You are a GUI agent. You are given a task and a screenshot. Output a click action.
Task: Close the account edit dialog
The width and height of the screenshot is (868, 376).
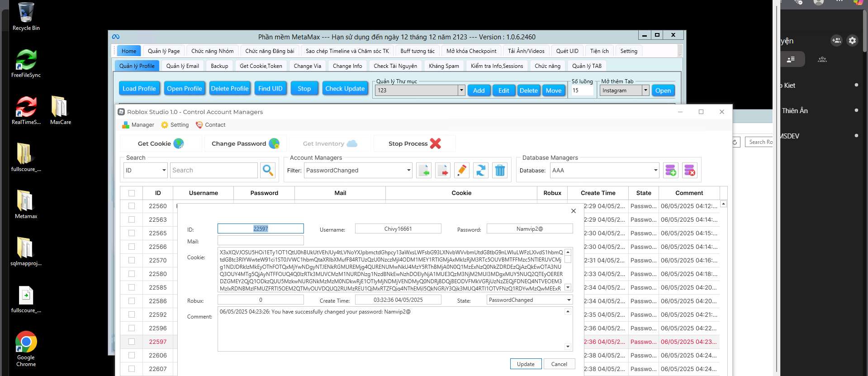[x=574, y=211]
